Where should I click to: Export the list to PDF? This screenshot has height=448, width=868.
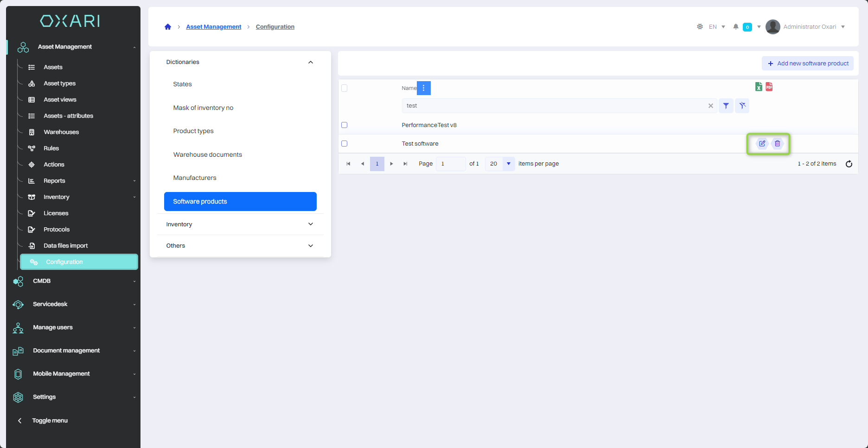769,87
